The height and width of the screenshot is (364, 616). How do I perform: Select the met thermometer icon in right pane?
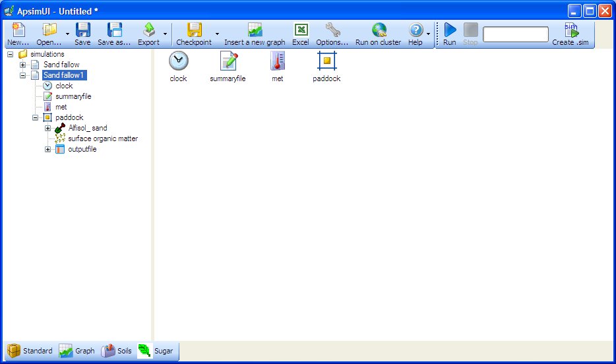(x=278, y=61)
